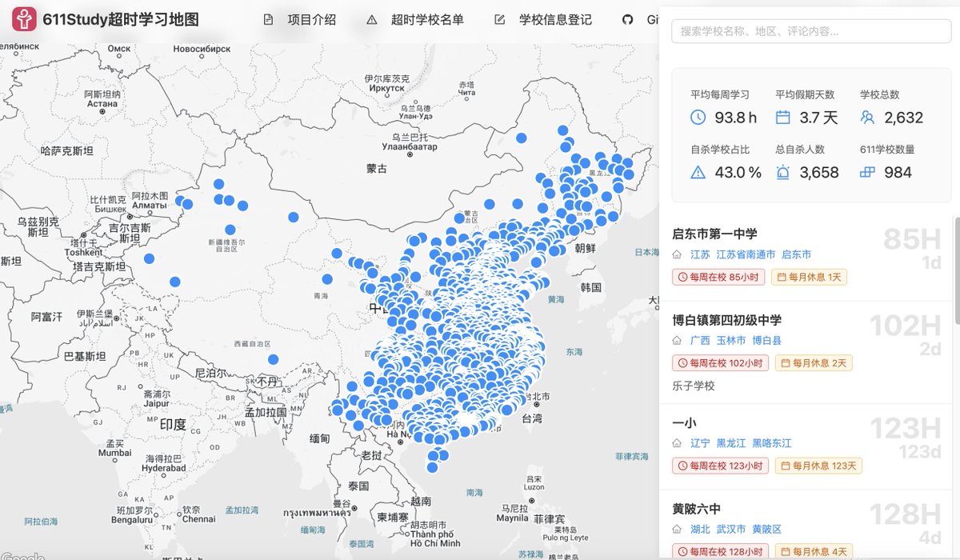
Task: Click the 每周在校 85小时 tag
Action: click(719, 277)
